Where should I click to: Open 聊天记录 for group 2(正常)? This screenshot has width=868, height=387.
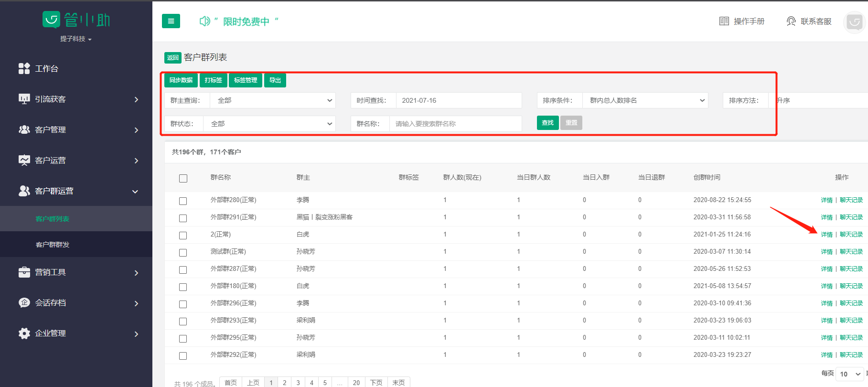coord(851,235)
